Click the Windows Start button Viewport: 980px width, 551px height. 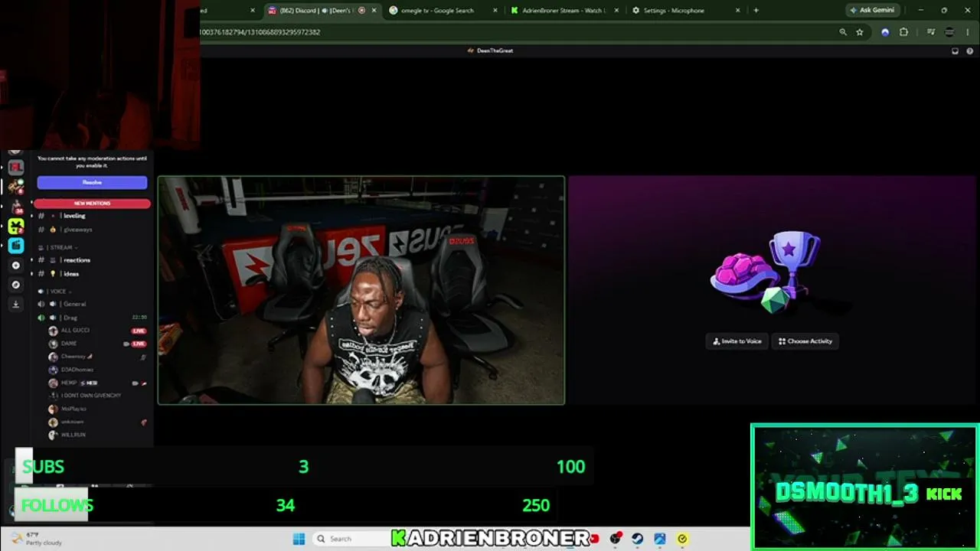(299, 539)
